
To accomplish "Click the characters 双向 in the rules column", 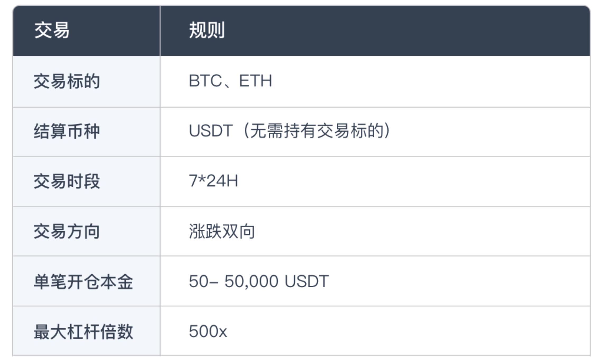I will (238, 231).
